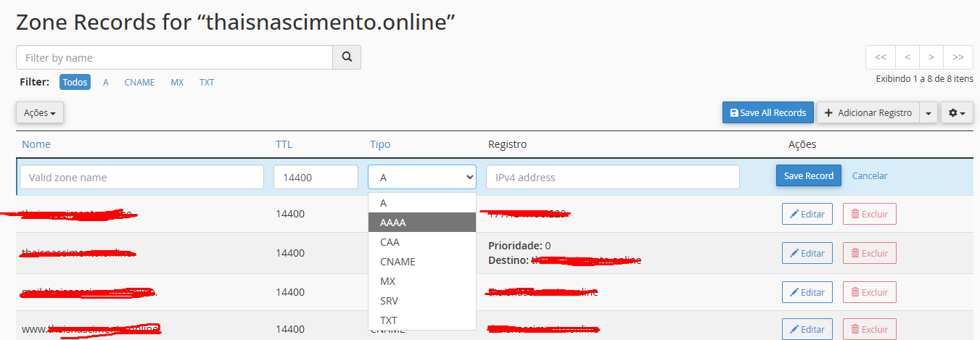
Task: Click Save All Records button
Action: pyautogui.click(x=768, y=112)
